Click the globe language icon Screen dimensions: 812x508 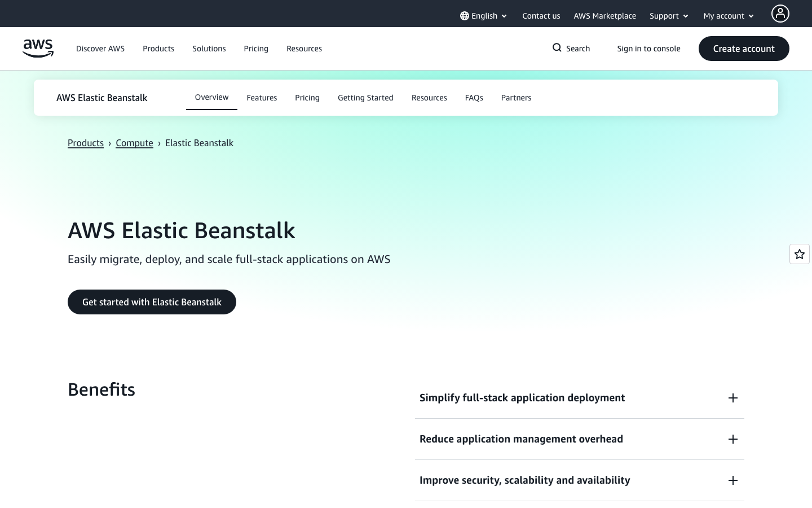pyautogui.click(x=465, y=16)
